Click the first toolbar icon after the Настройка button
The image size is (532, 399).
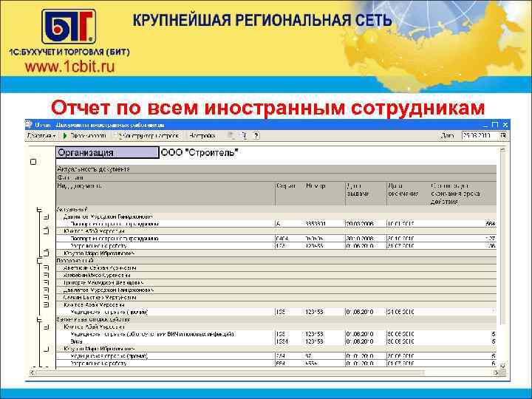(231, 136)
